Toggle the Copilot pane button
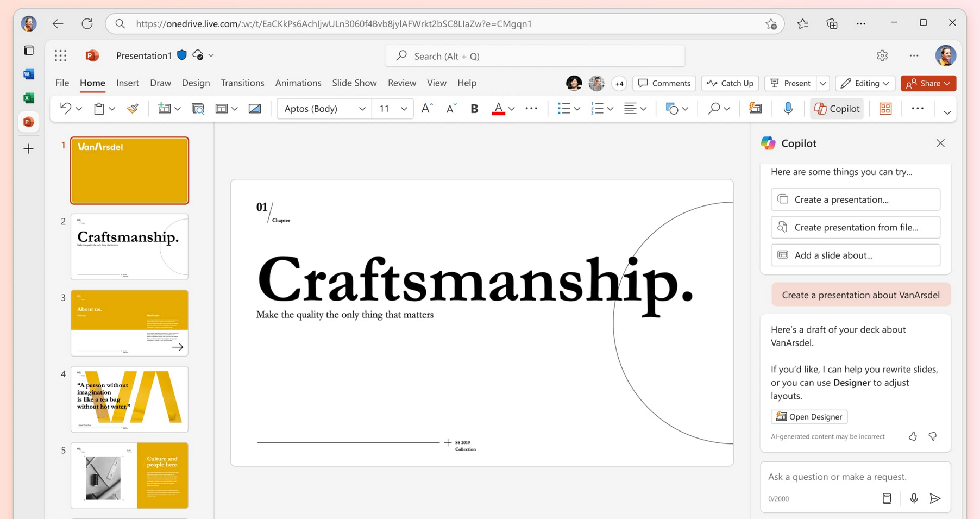 click(837, 109)
